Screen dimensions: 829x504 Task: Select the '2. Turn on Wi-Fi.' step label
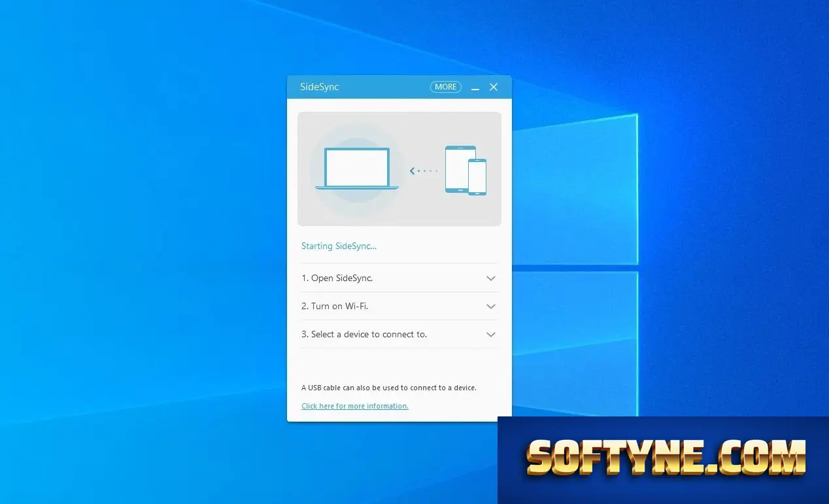(335, 306)
